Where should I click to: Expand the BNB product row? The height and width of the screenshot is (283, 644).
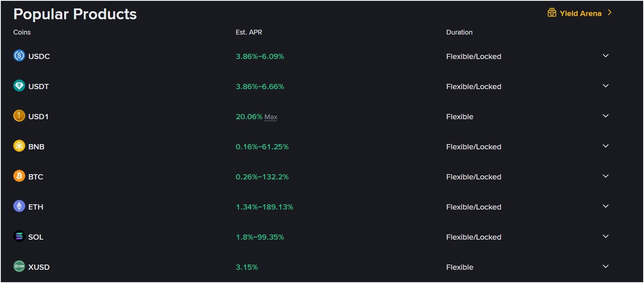606,146
